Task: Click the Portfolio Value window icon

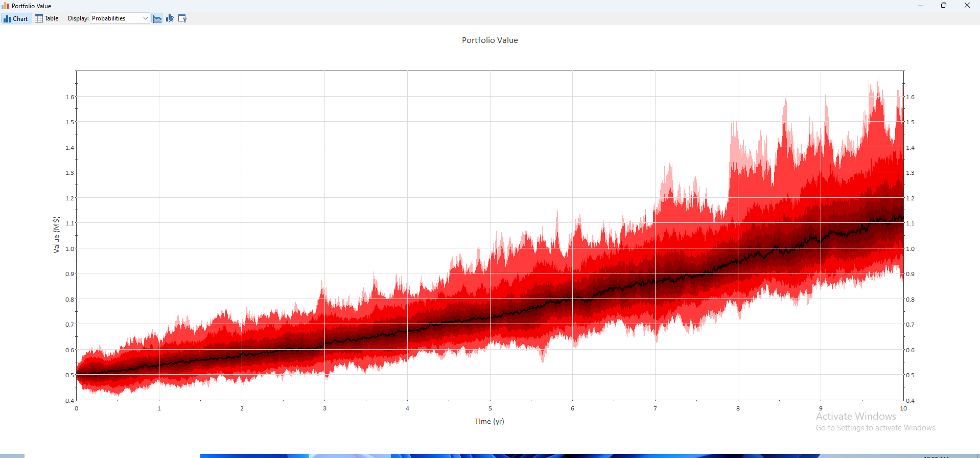Action: (5, 6)
